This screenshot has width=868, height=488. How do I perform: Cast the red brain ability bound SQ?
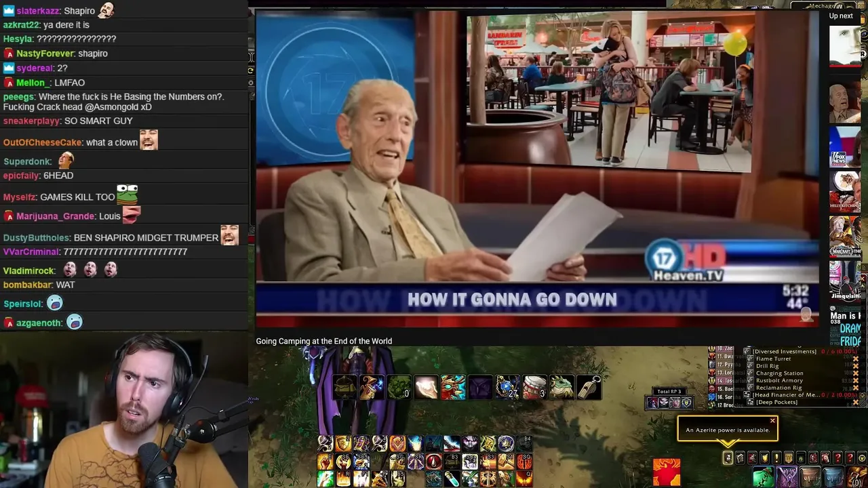[524, 462]
